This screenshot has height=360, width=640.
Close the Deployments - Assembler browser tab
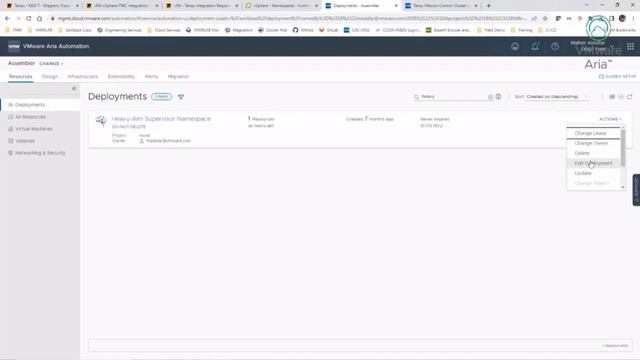[396, 6]
